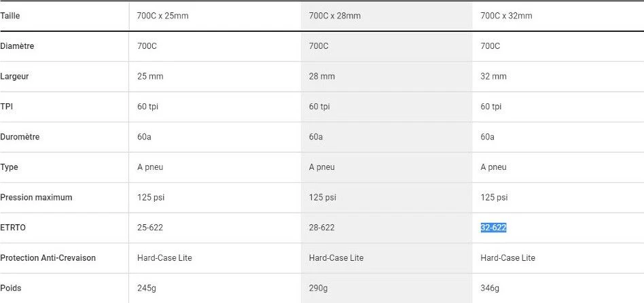Click the Protection Anti-Crevaison label
The image size is (644, 303).
[48, 257]
